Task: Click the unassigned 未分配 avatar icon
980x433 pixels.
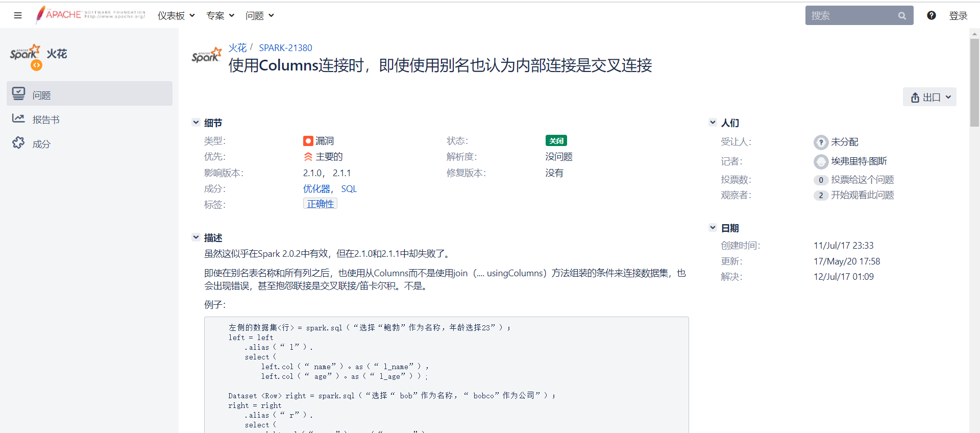Action: coord(821,142)
